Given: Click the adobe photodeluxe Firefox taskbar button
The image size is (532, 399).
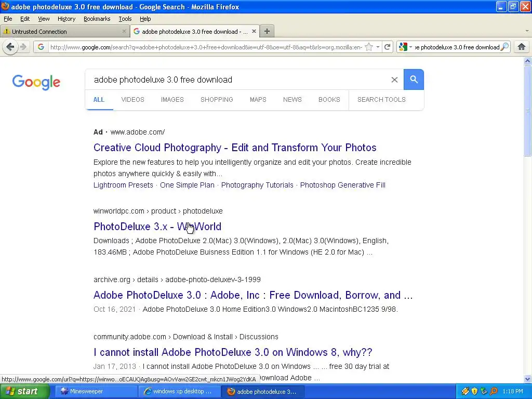Looking at the screenshot, I should click(x=262, y=391).
